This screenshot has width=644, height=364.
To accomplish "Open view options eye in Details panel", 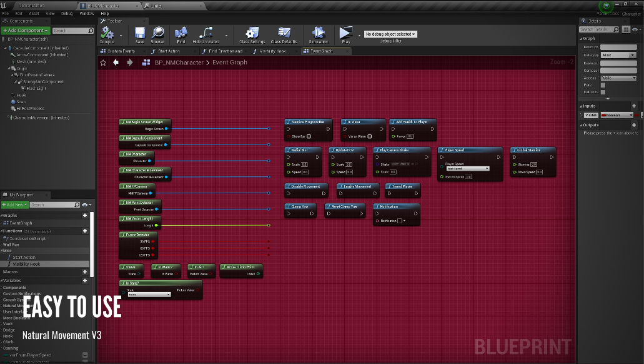I will pos(636,29).
